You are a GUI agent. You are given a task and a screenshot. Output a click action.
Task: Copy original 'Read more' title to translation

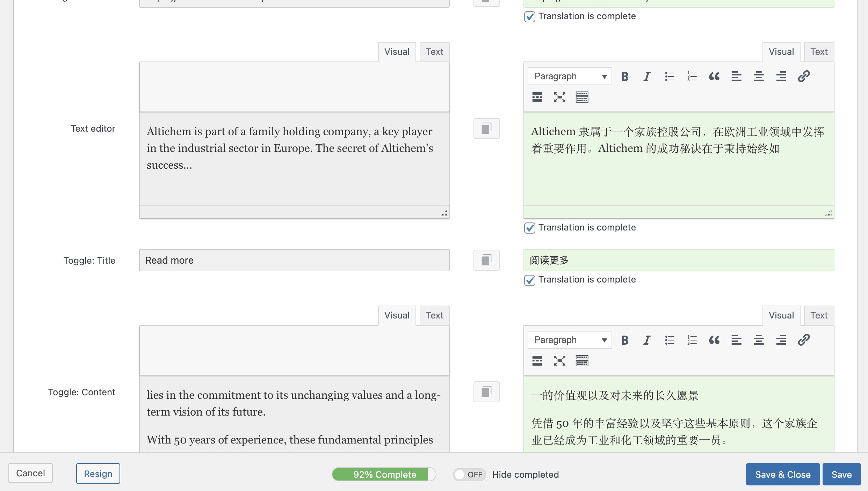tap(487, 260)
